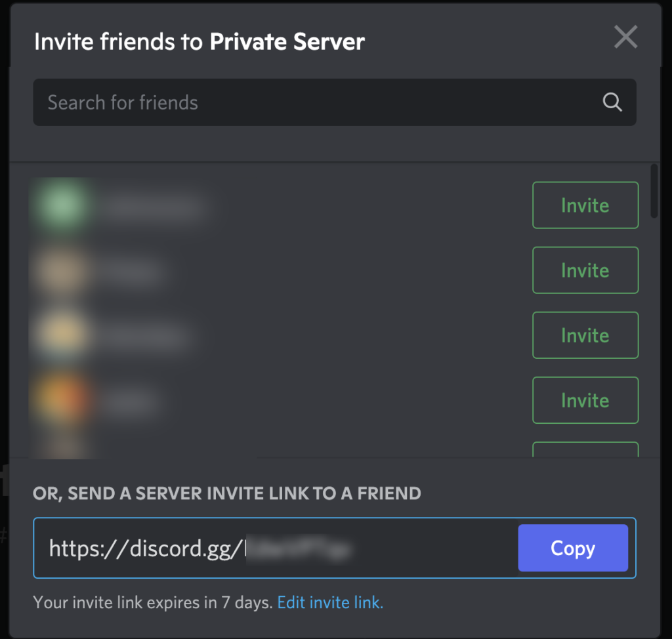672x639 pixels.
Task: Invite the second friend in the list
Action: point(585,270)
